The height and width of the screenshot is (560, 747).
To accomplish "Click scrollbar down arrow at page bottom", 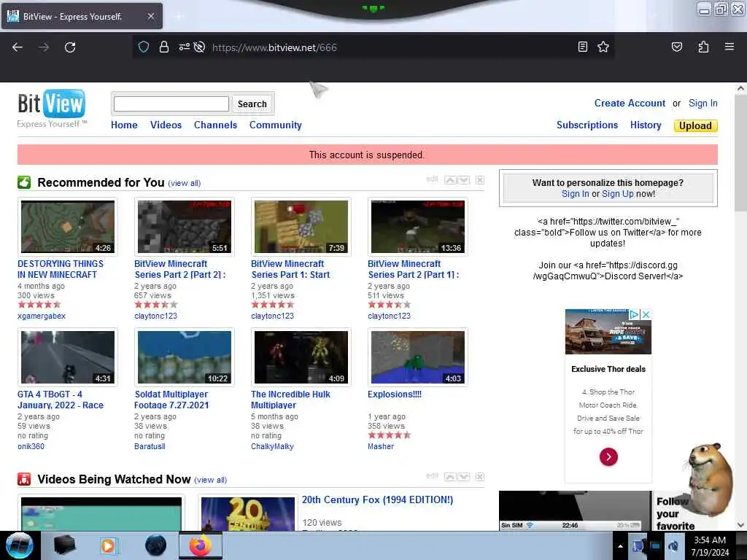I will point(740,525).
